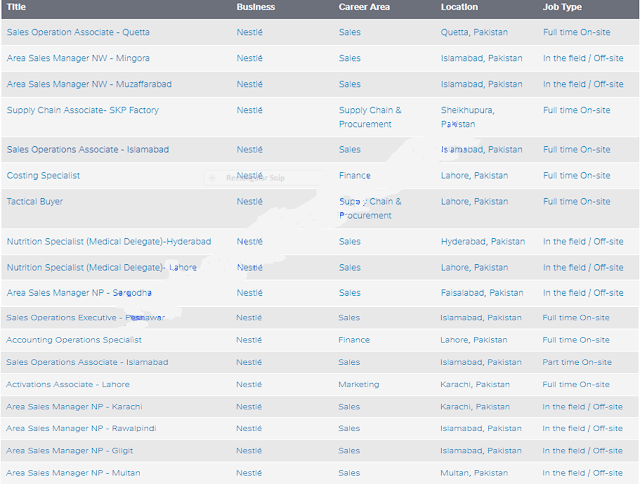Open Area Sales Manager NW - Mingora
Viewport: 640px width, 484px height.
click(78, 58)
